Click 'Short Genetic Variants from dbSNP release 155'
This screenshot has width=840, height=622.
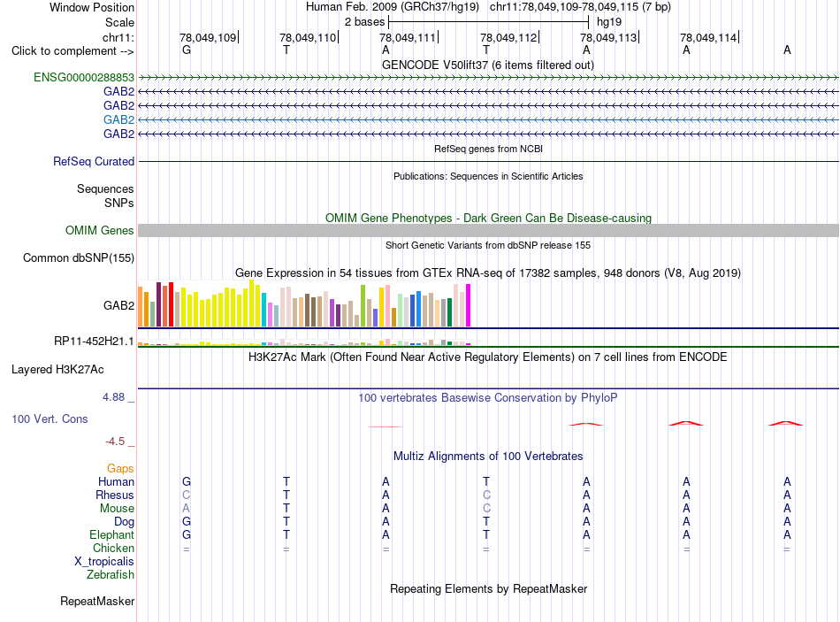click(488, 245)
